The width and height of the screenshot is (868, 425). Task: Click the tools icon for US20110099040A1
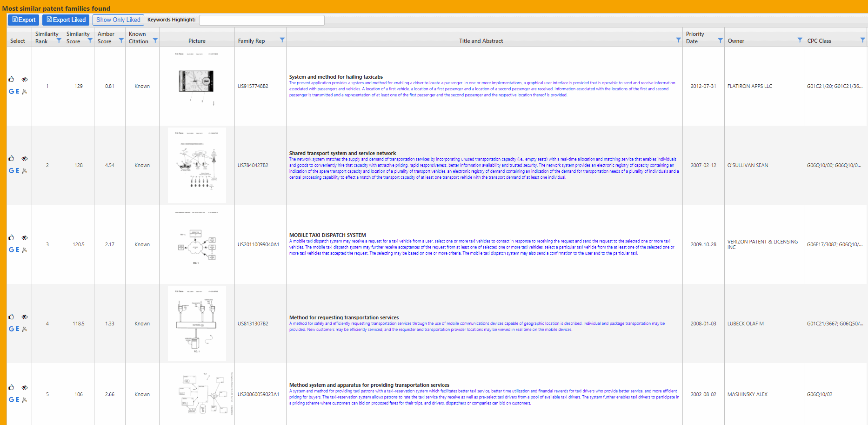click(25, 250)
